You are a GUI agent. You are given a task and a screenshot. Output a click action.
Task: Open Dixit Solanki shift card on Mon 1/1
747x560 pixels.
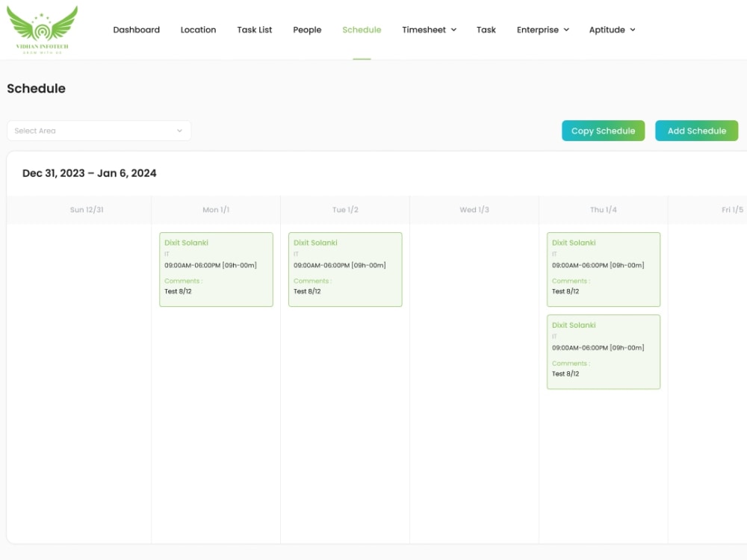click(217, 270)
